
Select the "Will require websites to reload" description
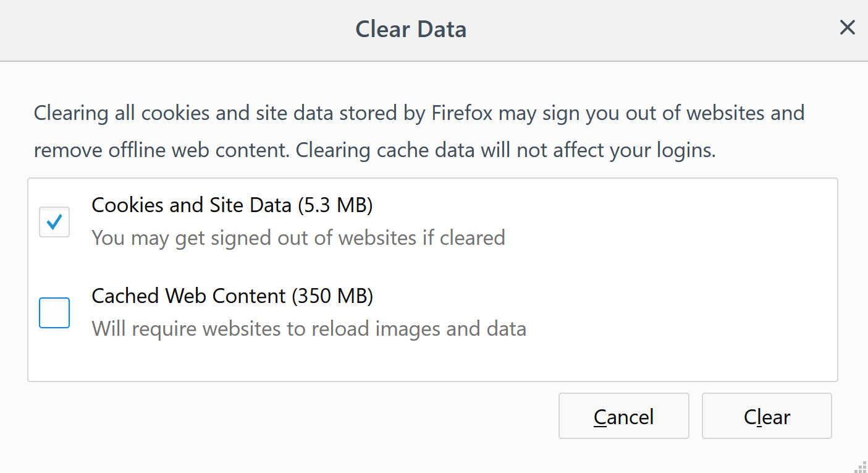[309, 328]
